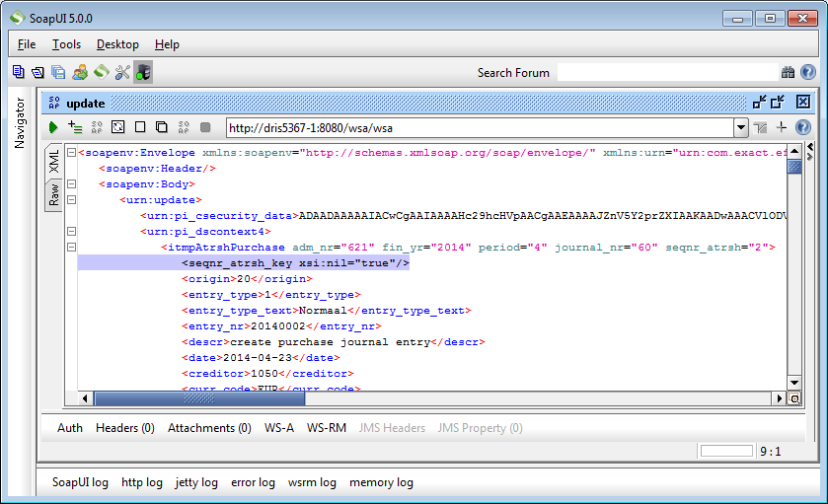
Task: Open the online help icon beside Search Forum
Action: (x=808, y=72)
